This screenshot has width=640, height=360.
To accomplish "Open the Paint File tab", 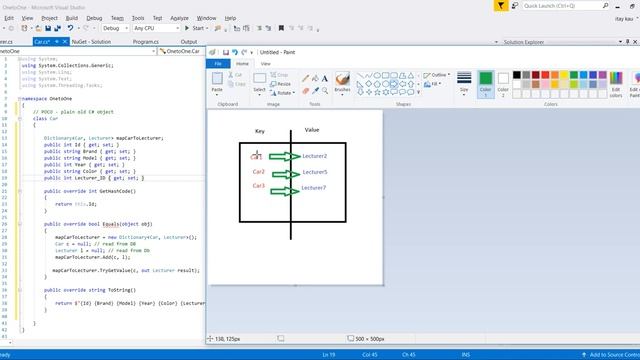I will pos(218,64).
